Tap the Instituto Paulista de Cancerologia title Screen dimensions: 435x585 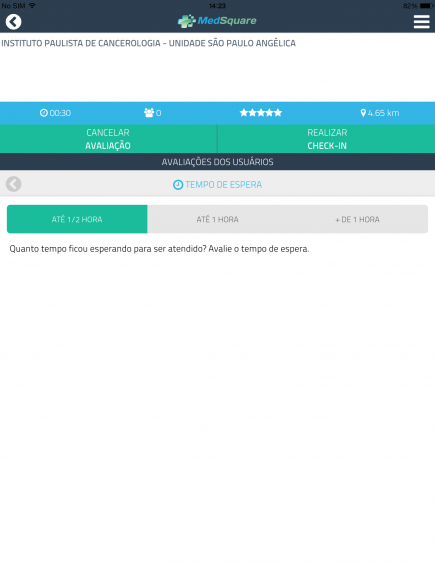pyautogui.click(x=148, y=43)
